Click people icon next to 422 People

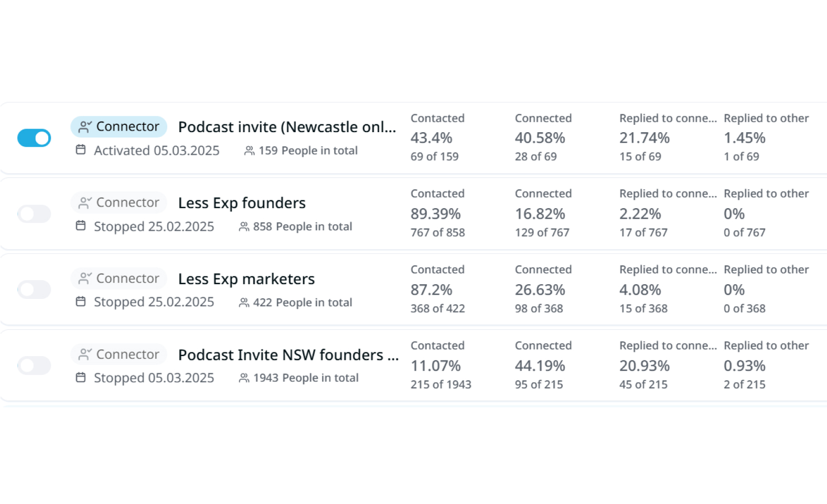(244, 303)
